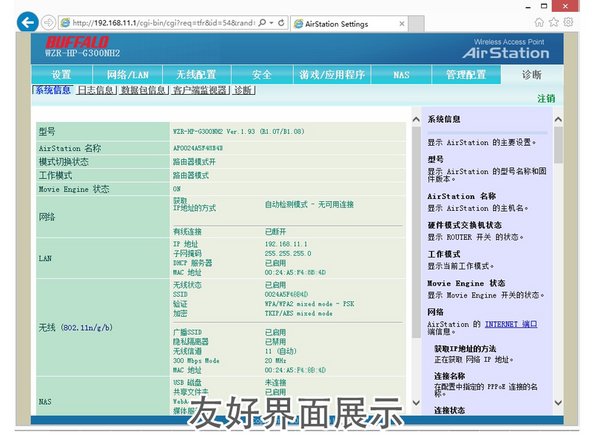592x444 pixels.
Task: Click the WPA/WPA2 mixed mode - PSK value
Action: coord(310,304)
